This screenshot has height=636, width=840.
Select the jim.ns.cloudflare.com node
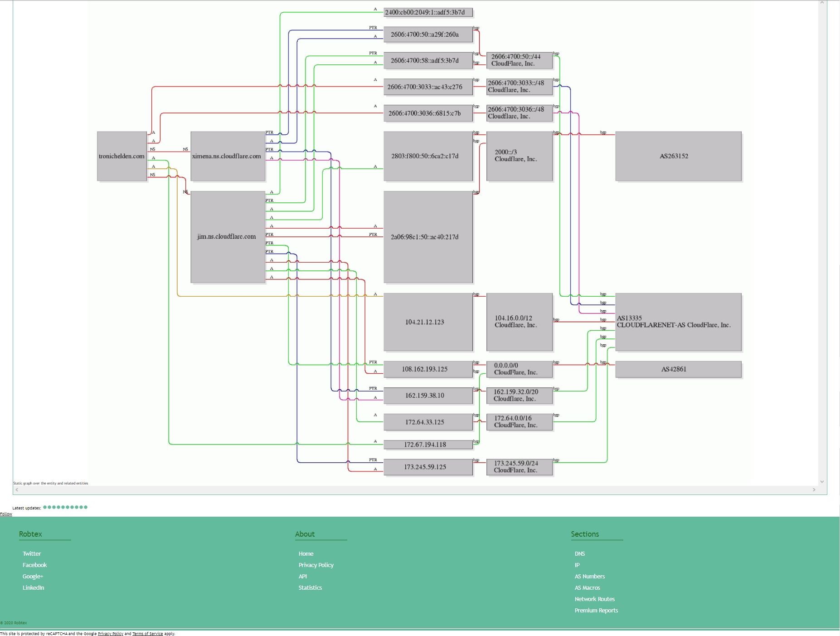pyautogui.click(x=228, y=237)
